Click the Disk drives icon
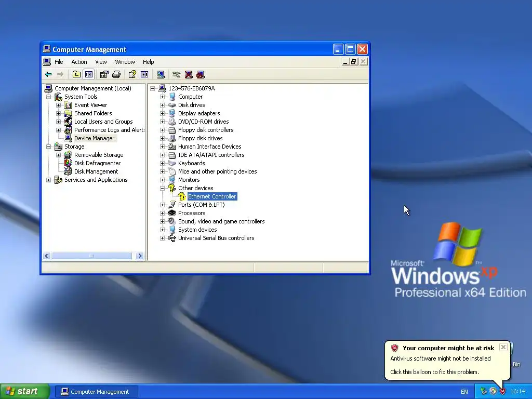The height and width of the screenshot is (399, 532). (172, 105)
